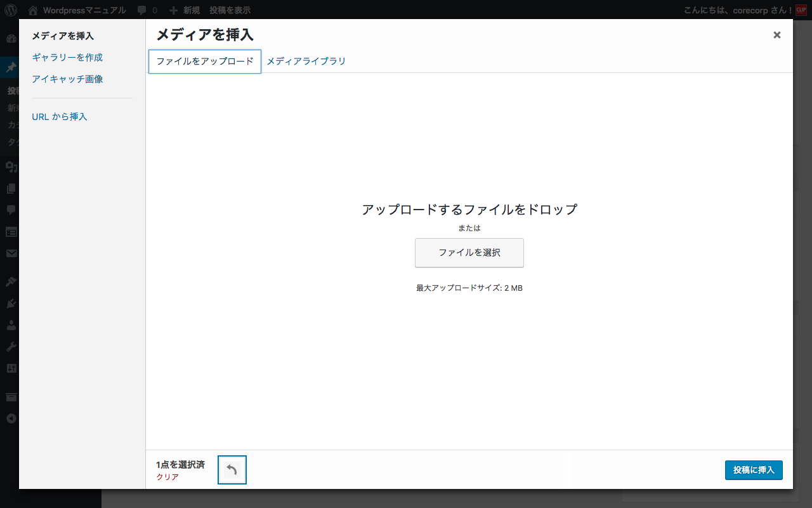Viewport: 812px width, 508px height.
Task: Open the Tools wrench sidebar icon
Action: coord(11,347)
